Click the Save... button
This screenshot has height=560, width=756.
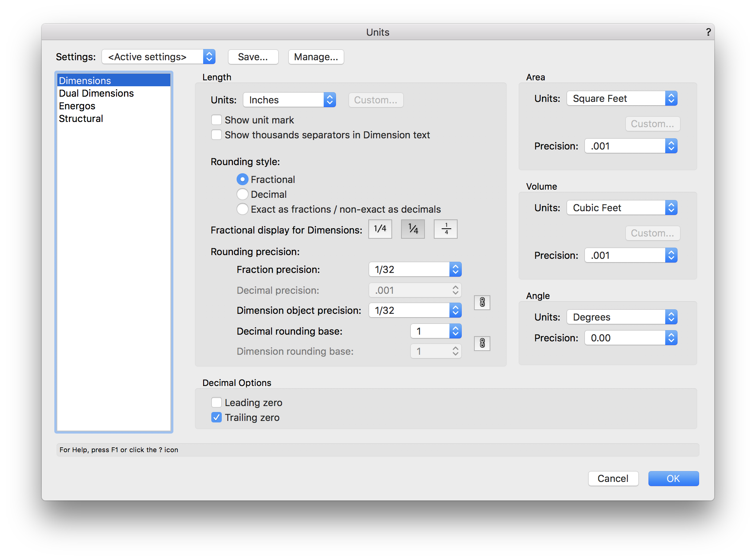(x=253, y=57)
